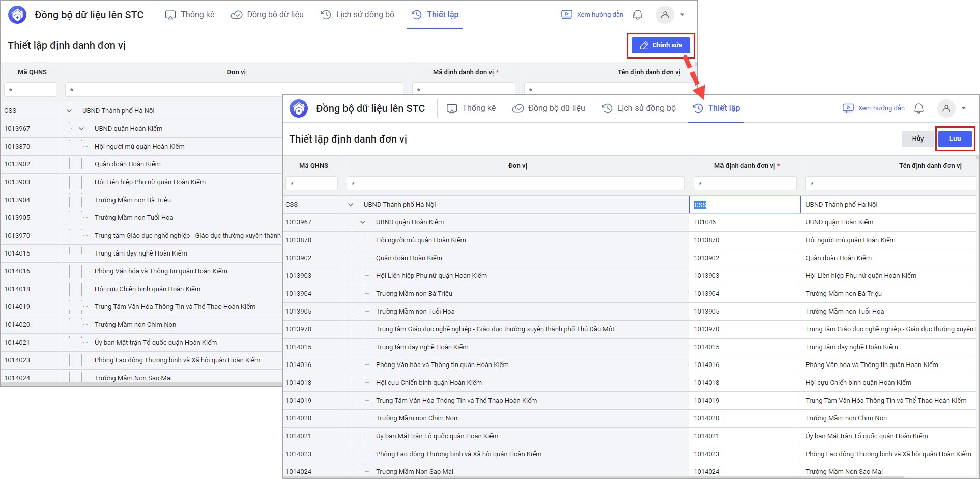Open the Thống kê tab in the back window

click(x=190, y=15)
